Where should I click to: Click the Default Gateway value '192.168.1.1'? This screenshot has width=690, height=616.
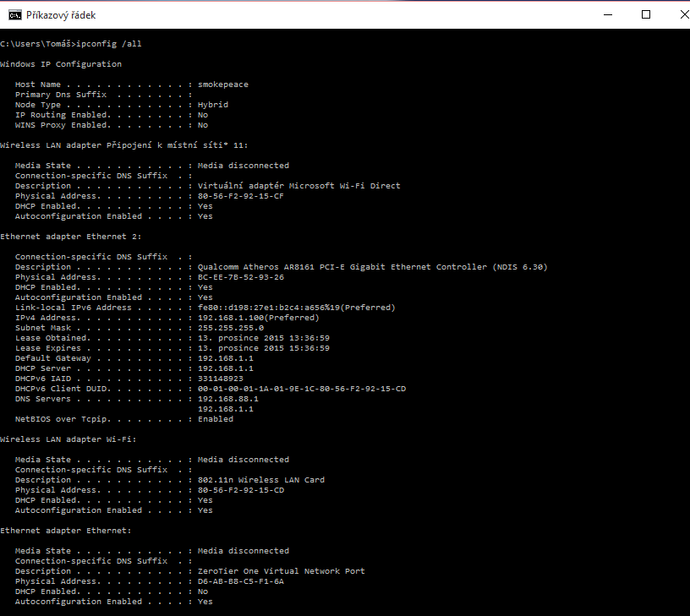(x=226, y=358)
